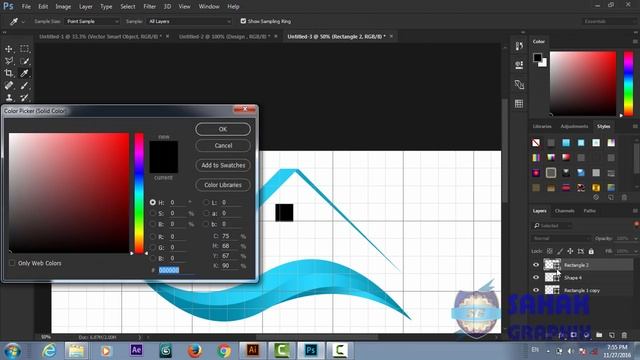Select the Move tool
Image resolution: width=640 pixels, height=360 pixels.
point(9,49)
